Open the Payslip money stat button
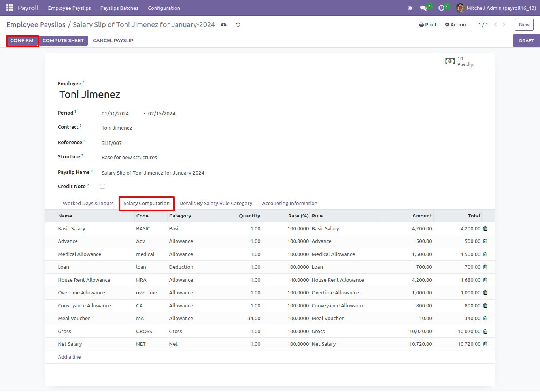 point(467,62)
